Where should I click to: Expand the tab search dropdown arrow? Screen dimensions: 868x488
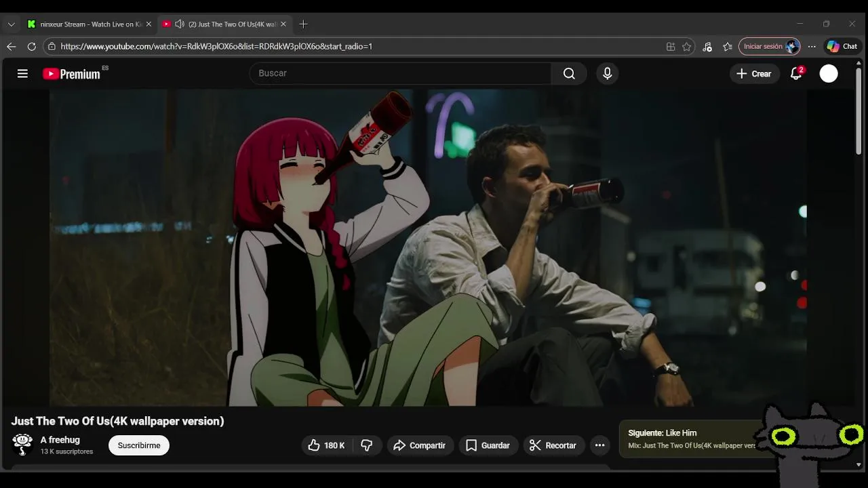[11, 24]
